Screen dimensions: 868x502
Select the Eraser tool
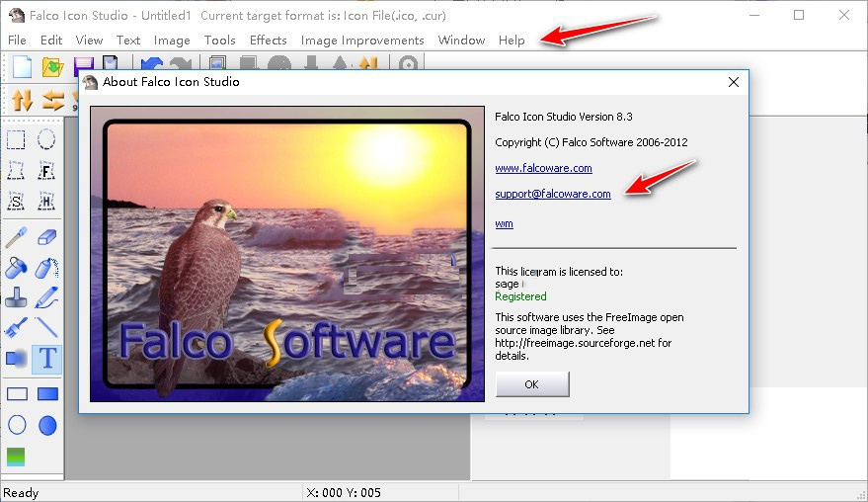(x=46, y=237)
